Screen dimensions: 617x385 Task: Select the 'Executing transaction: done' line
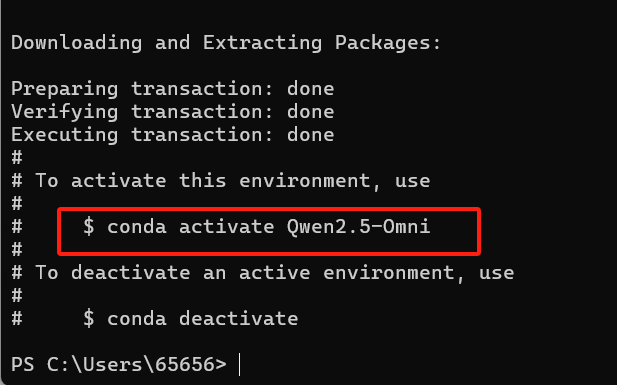click(x=173, y=135)
